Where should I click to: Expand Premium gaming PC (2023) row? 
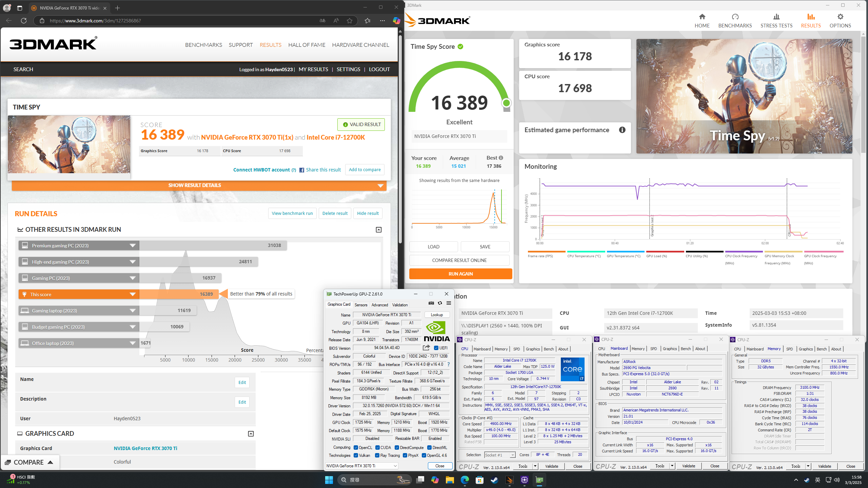[133, 246]
